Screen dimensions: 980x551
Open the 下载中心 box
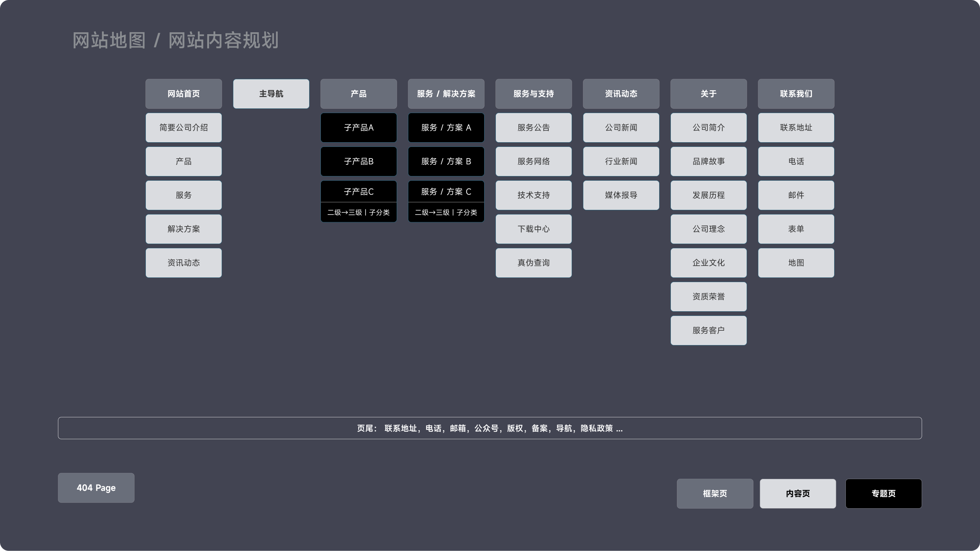534,229
